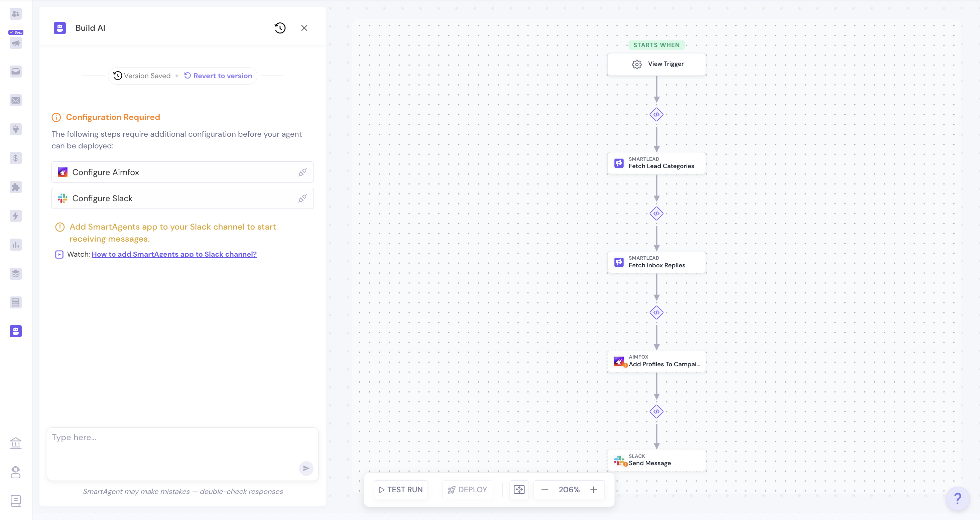Zoom in with the plus stepper
Screen dimensions: 980x520
click(594, 490)
